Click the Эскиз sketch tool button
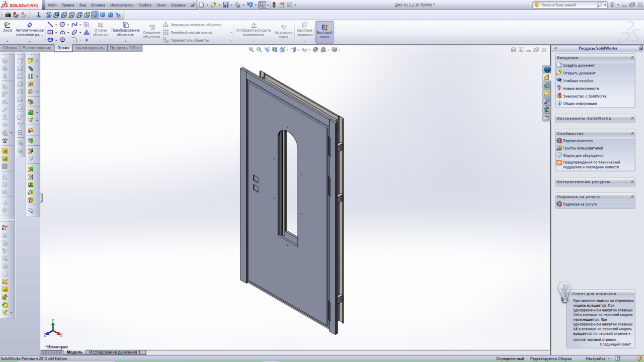Viewport: 644px width, 362px height. coord(7,27)
